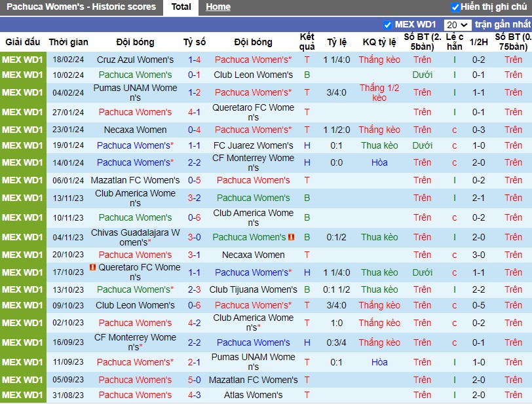Open Necaxa Women on 23/01/24 row
This screenshot has height=404, width=532.
click(x=135, y=130)
